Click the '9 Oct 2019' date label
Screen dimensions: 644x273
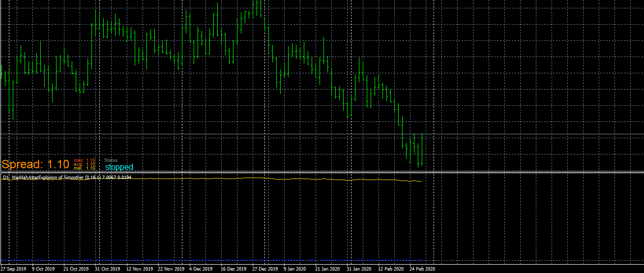[44, 269]
